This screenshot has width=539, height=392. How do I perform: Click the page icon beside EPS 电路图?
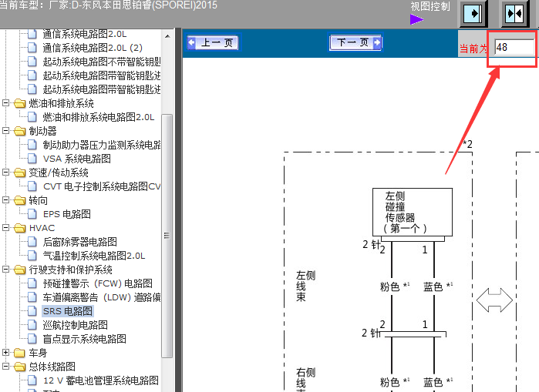[32, 214]
